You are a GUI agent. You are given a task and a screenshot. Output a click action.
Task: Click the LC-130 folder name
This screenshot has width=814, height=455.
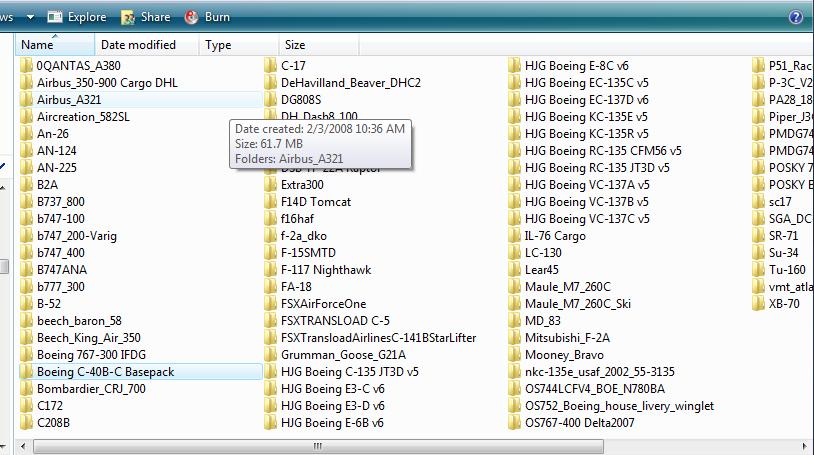point(543,253)
